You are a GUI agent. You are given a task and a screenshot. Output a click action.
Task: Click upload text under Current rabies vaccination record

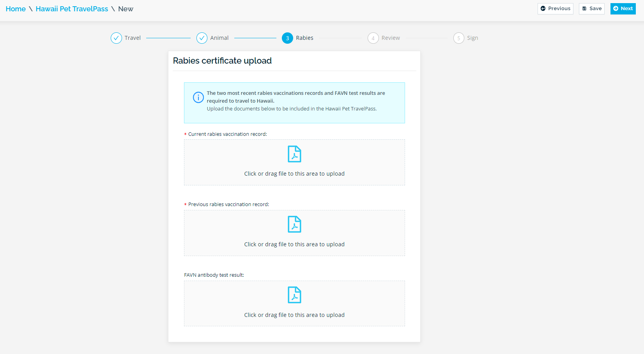[x=294, y=174]
